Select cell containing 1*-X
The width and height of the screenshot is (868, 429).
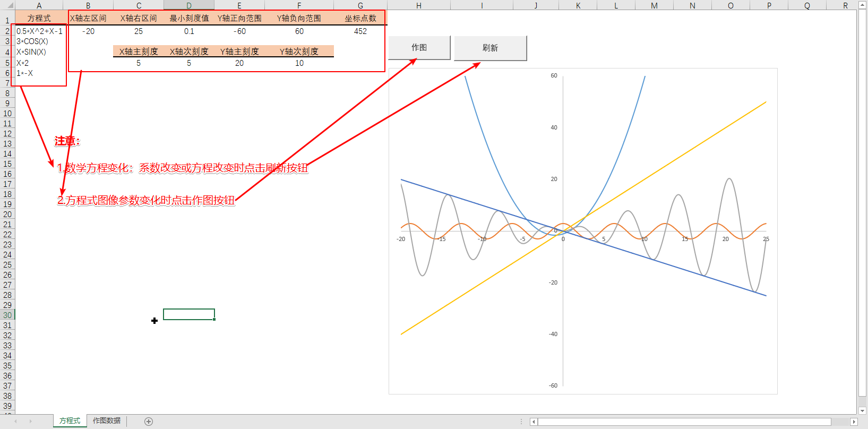pyautogui.click(x=39, y=73)
